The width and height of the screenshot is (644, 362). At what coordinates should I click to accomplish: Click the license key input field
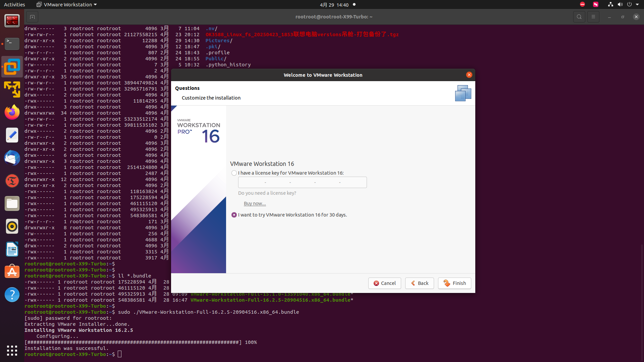302,182
